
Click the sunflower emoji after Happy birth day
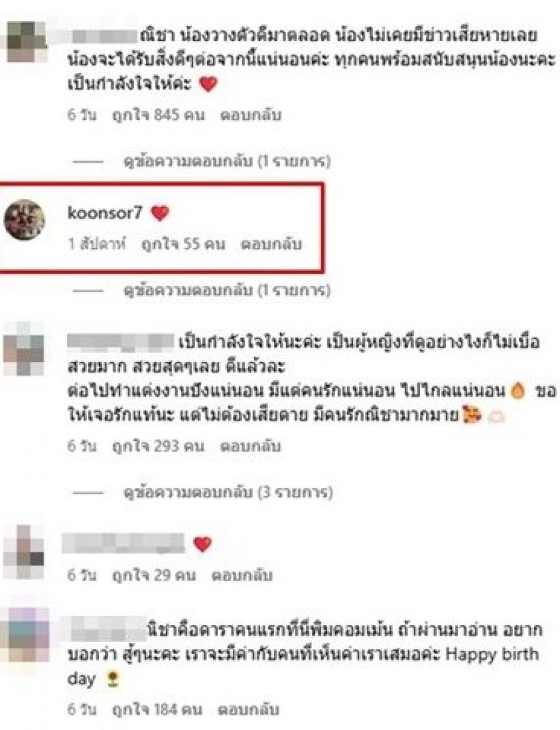pyautogui.click(x=112, y=679)
